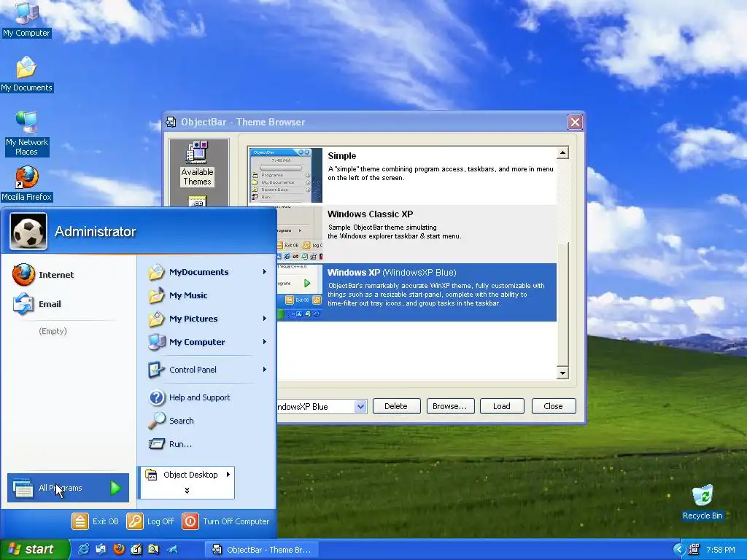Screen dimensions: 747x560
Task: Launch Firefox from the quick launch bar
Action: click(x=119, y=549)
